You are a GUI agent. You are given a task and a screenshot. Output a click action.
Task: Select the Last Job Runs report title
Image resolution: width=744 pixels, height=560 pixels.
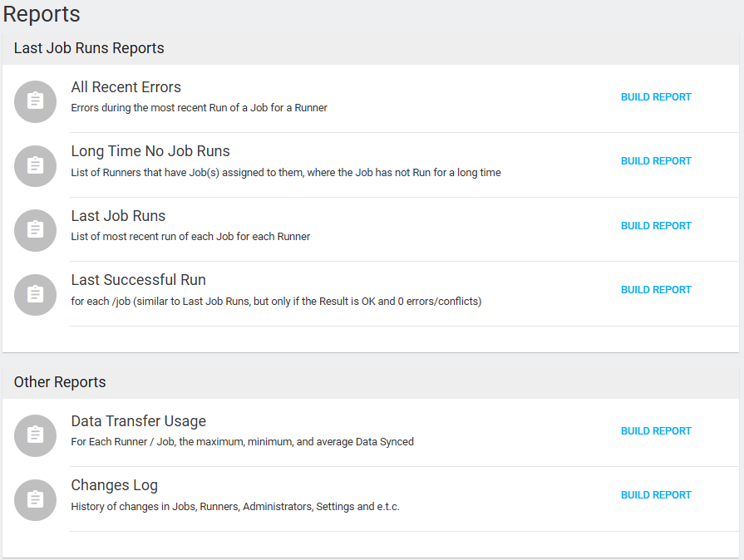pos(118,215)
